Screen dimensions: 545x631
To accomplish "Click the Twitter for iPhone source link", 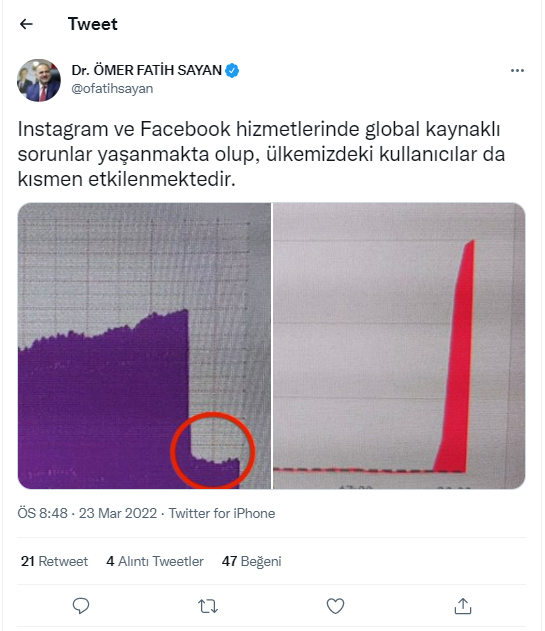I will click(222, 513).
